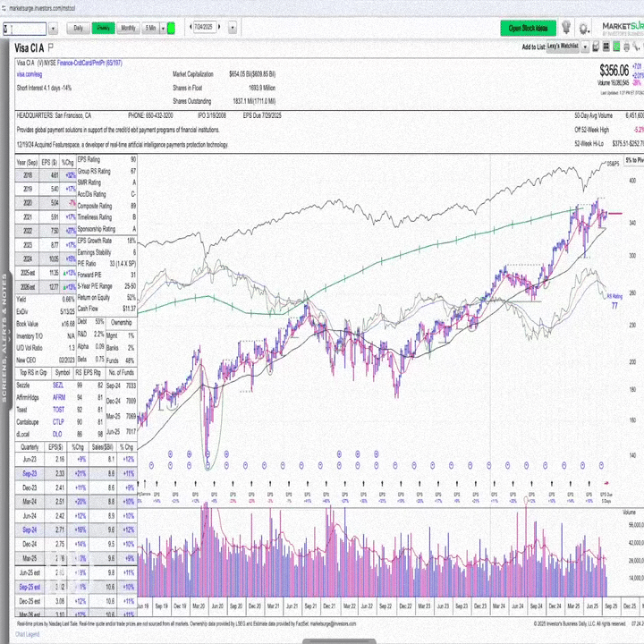Click the 2025est annual EPS row

[x=46, y=273]
